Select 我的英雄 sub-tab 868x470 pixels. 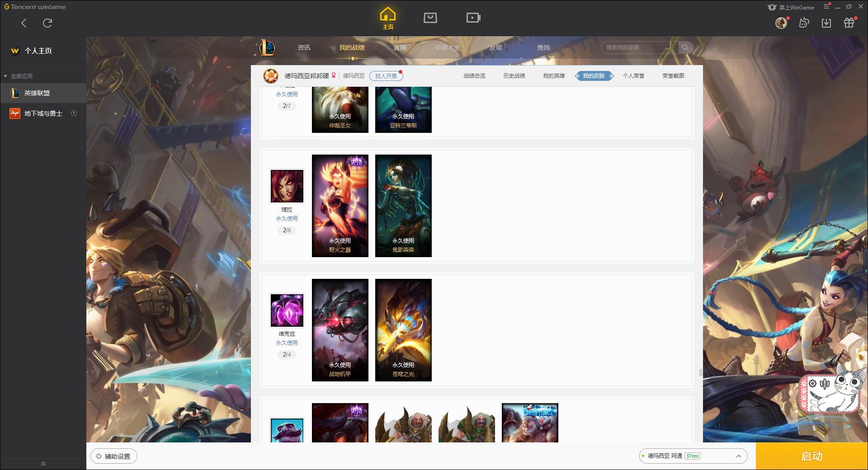(554, 76)
